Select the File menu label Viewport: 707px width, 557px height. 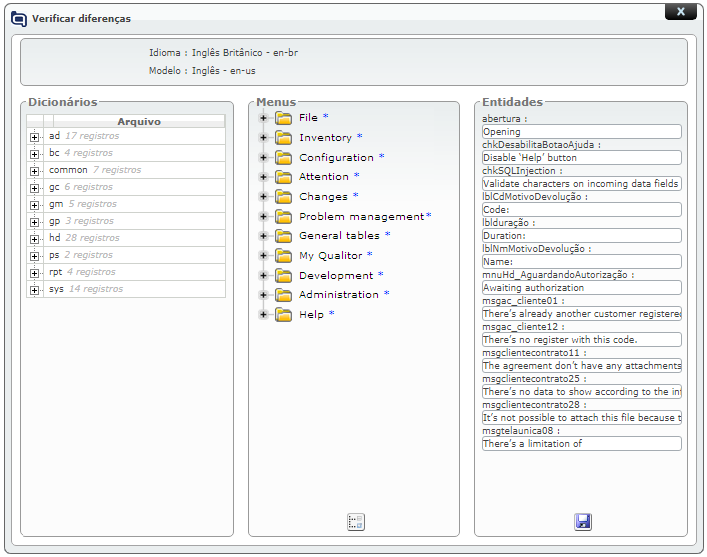[x=308, y=118]
